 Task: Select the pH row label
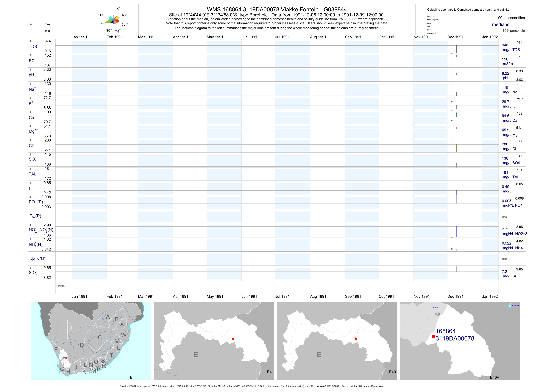coord(31,75)
